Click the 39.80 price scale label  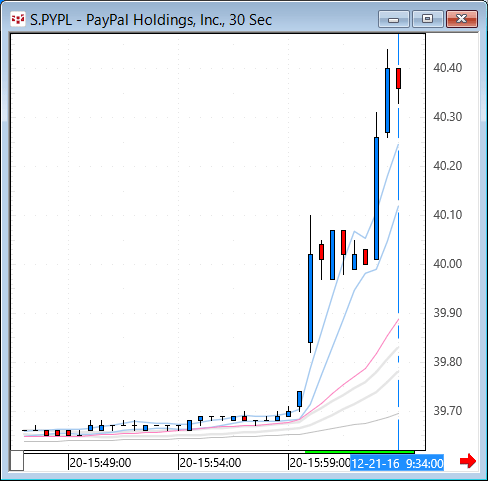coord(448,362)
